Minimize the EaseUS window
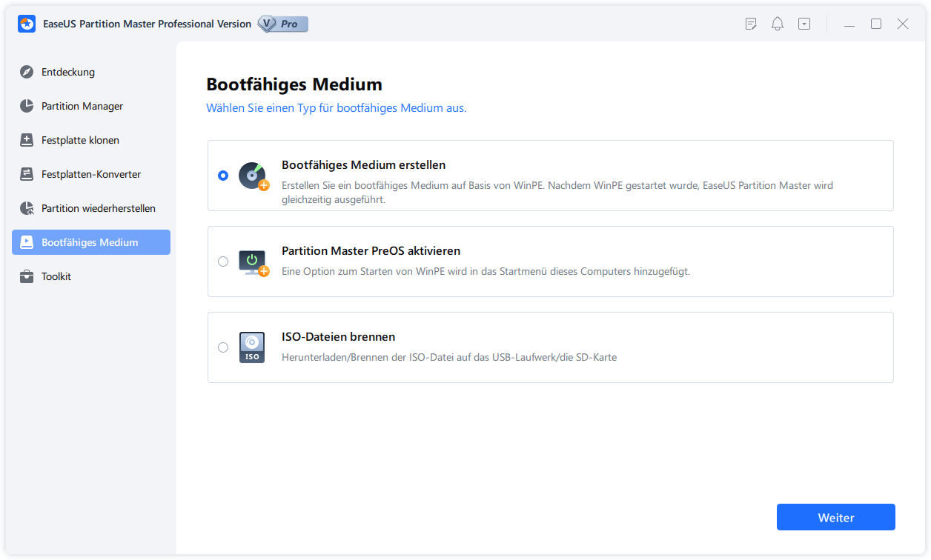 (x=849, y=24)
